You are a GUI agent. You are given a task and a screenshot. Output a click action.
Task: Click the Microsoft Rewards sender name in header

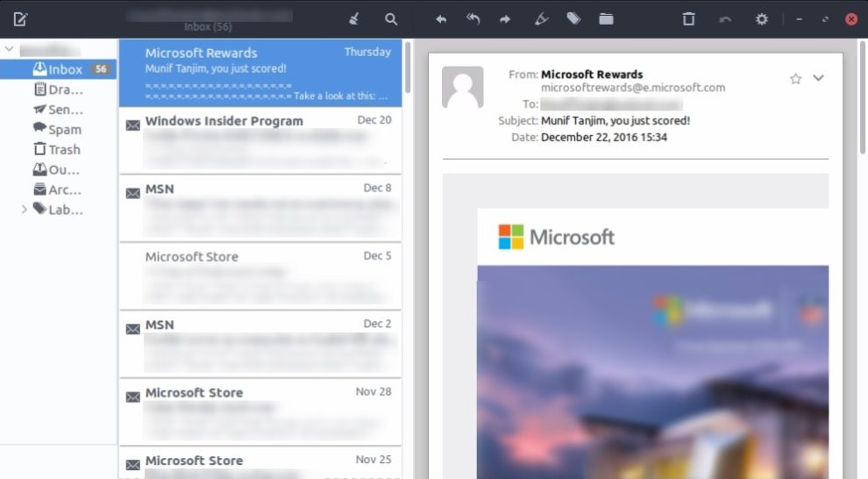592,75
